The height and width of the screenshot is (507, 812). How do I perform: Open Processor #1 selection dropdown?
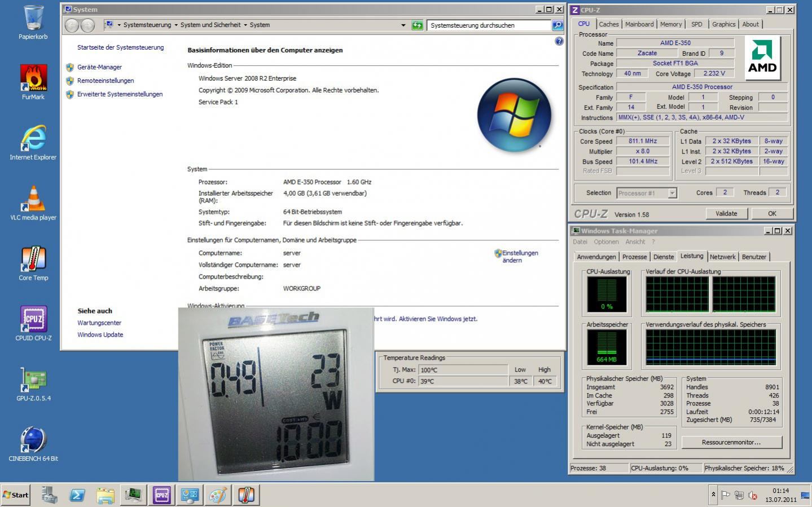pyautogui.click(x=646, y=193)
